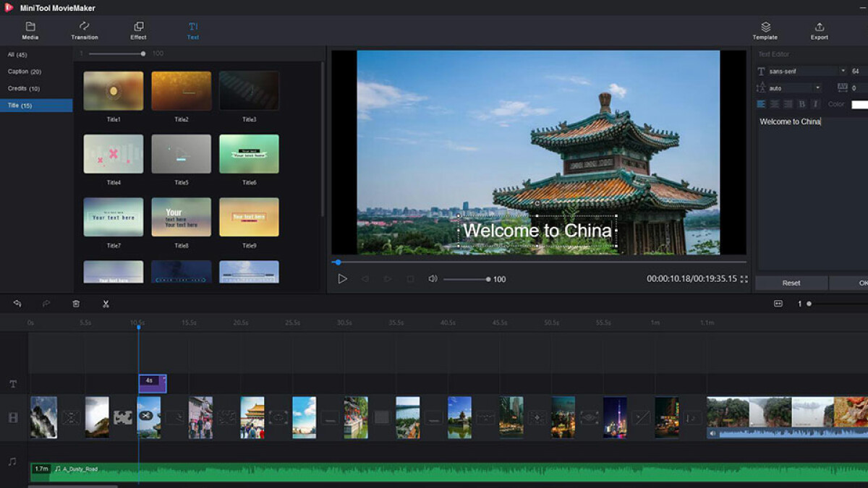Select the Title7 template thumbnail
This screenshot has width=868, height=488.
pyautogui.click(x=113, y=217)
